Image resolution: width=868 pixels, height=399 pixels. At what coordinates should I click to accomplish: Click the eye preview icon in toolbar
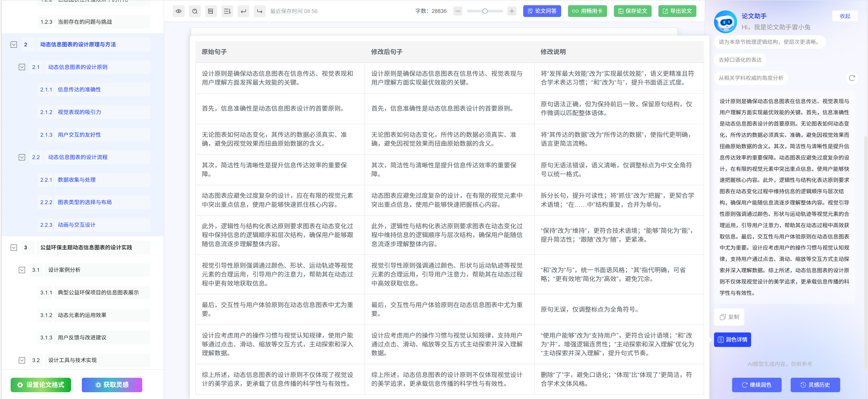click(179, 11)
